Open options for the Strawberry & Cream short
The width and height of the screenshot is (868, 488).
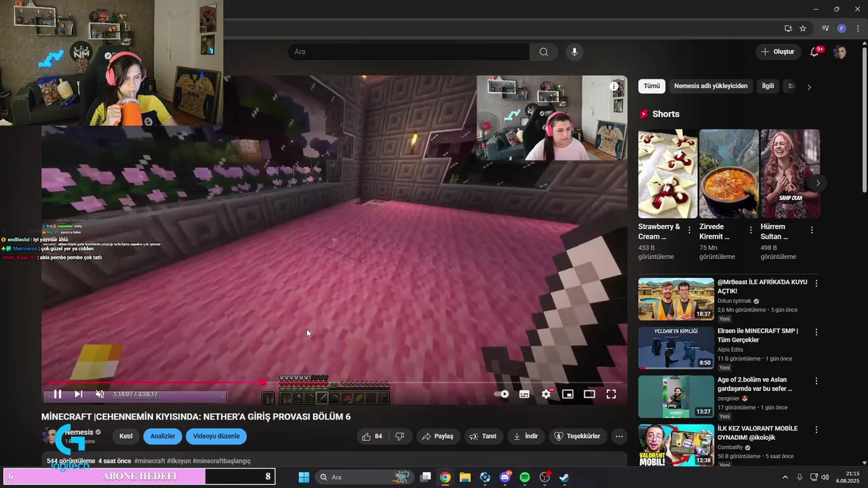point(690,230)
